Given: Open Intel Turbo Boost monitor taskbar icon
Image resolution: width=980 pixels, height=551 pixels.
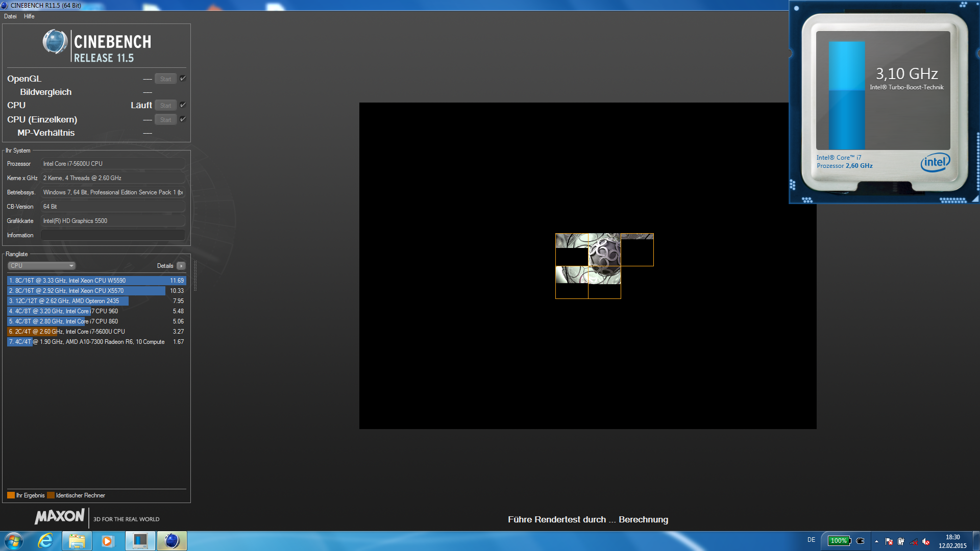Looking at the screenshot, I should click(x=140, y=541).
